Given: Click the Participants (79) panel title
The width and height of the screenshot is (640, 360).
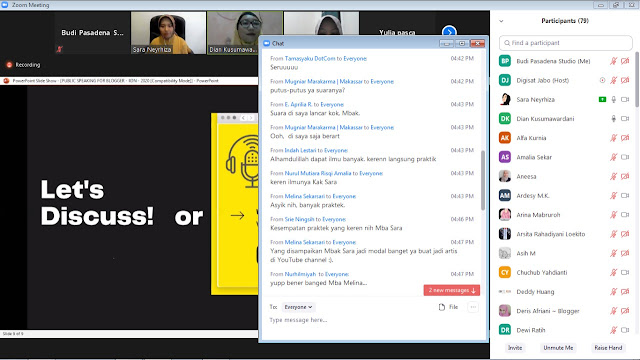Looking at the screenshot, I should (x=565, y=21).
